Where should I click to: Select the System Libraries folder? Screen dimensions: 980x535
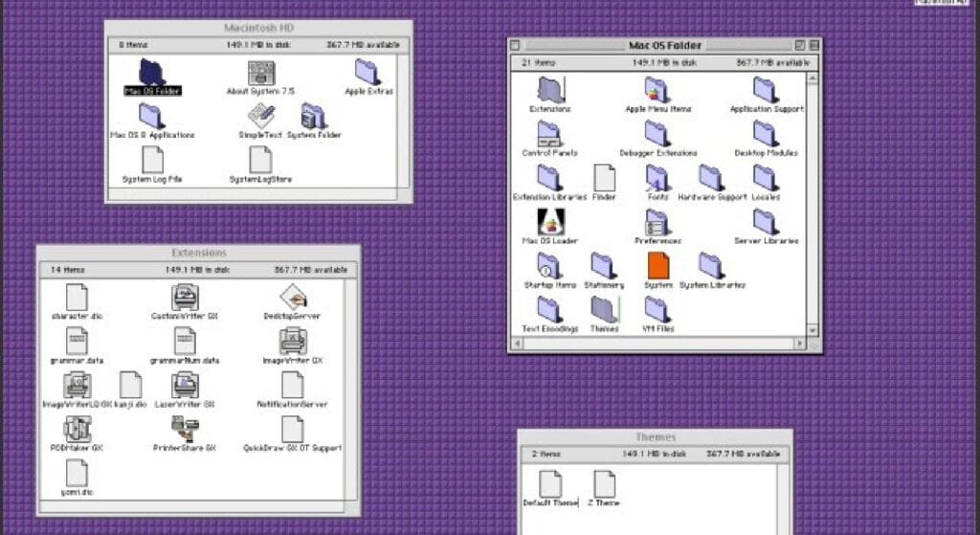pos(711,266)
